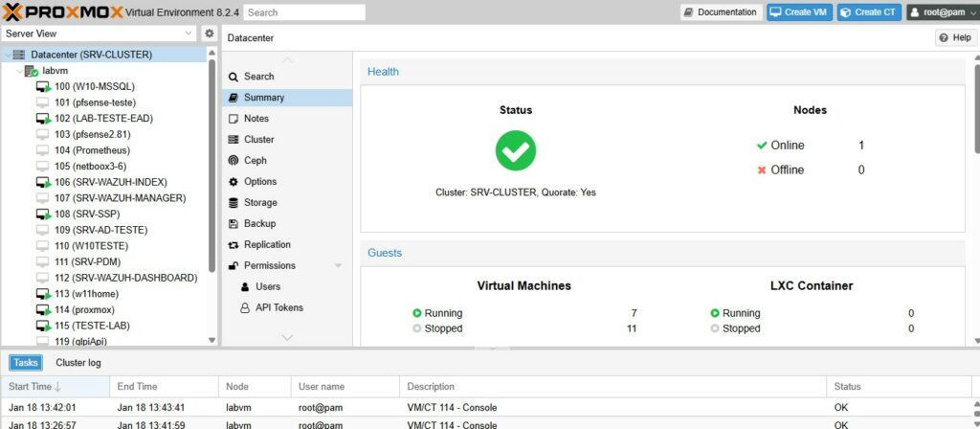This screenshot has width=980, height=429.
Task: Click the Summary book icon
Action: click(x=234, y=98)
